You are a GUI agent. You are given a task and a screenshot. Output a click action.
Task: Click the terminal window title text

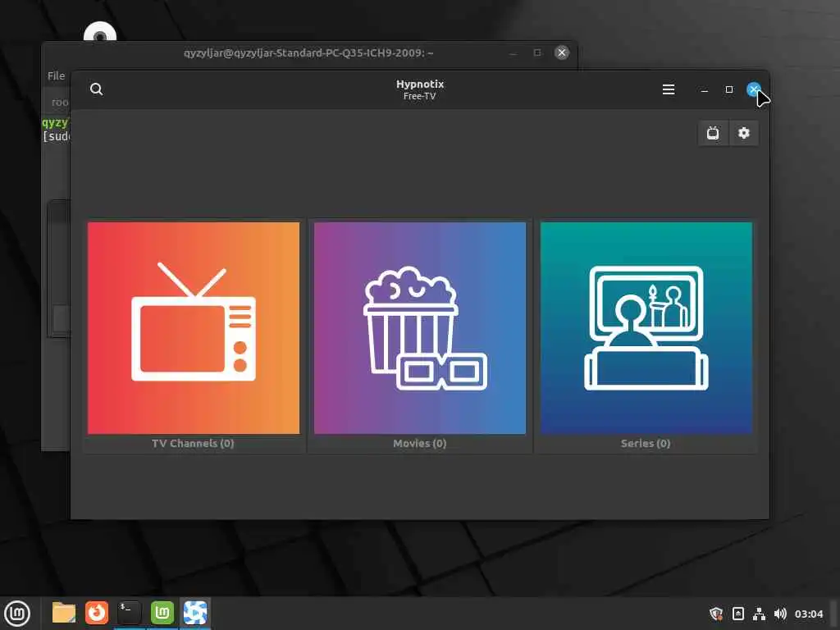coord(308,52)
